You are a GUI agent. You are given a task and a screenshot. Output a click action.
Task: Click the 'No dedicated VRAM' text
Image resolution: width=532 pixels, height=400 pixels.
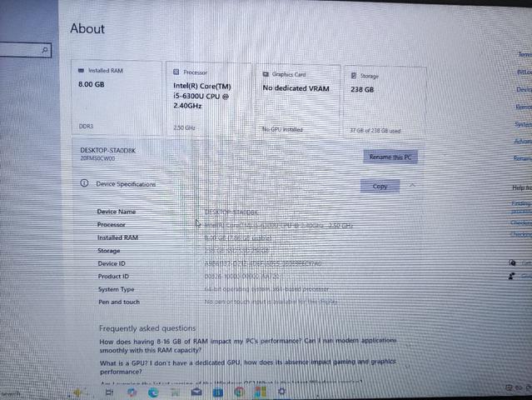tap(296, 88)
